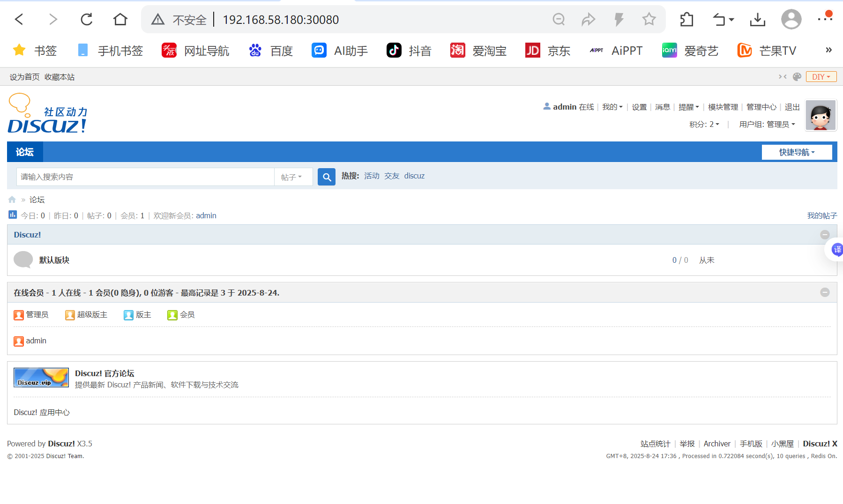Open the 爱淘宝 bookmark
The width and height of the screenshot is (843, 504).
(x=478, y=50)
